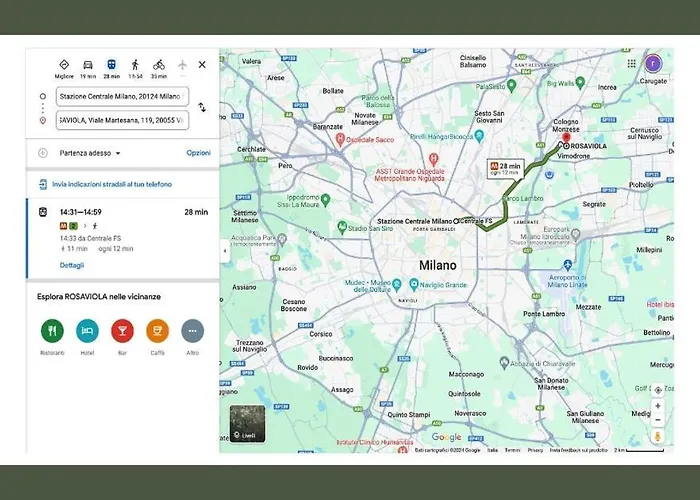Click the Ippodromo Snai La Maura marker
The height and width of the screenshot is (500, 700).
pos(325,200)
